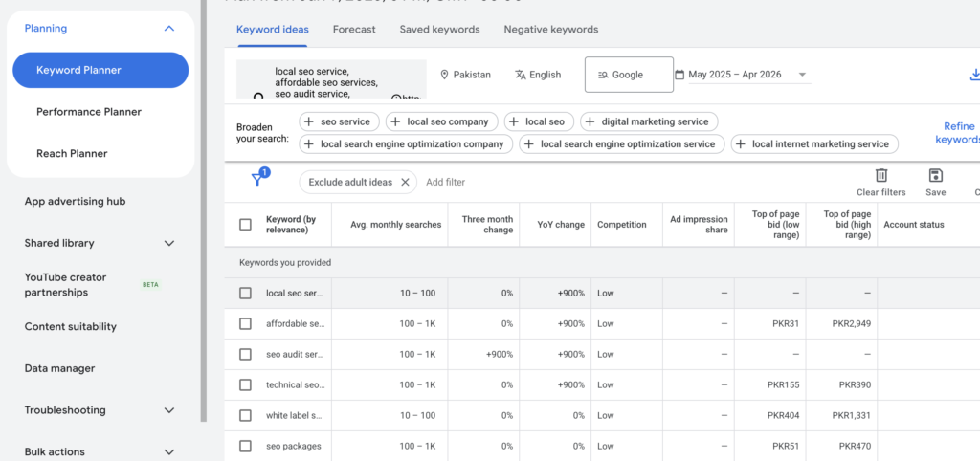Remove the Exclude adult ideas filter chip

[405, 183]
